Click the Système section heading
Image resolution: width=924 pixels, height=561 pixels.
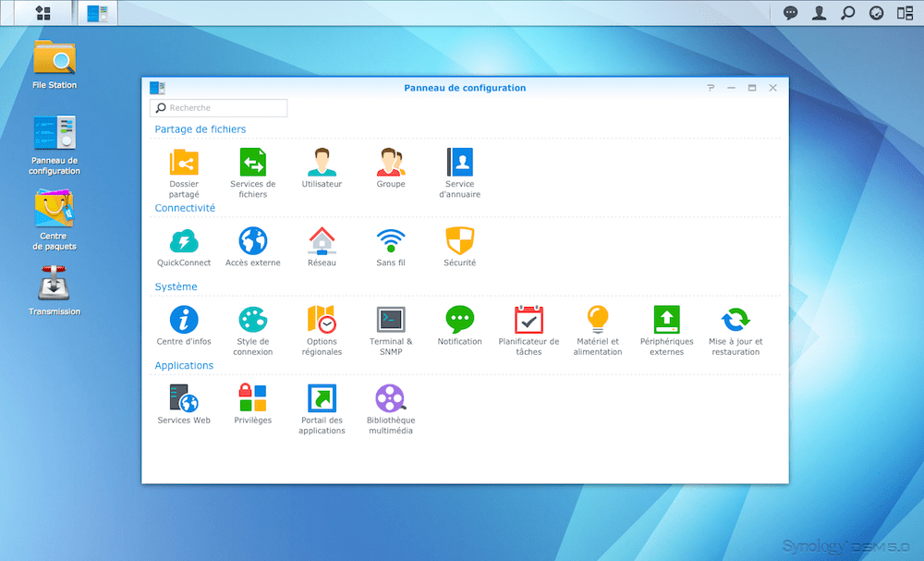(176, 287)
